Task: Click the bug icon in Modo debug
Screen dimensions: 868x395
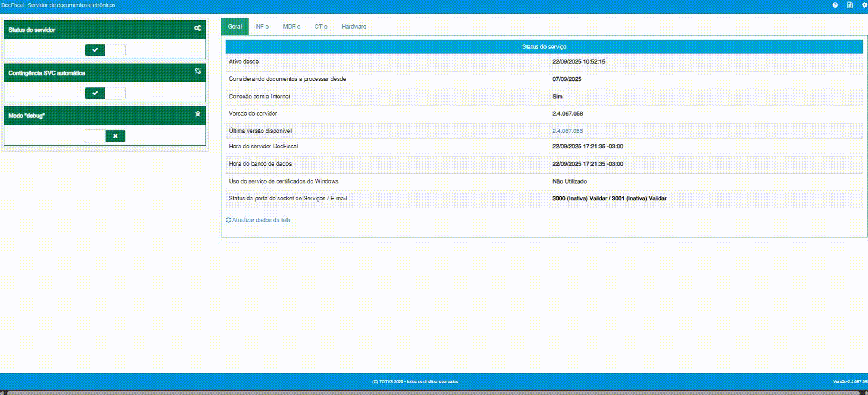Action: coord(198,114)
